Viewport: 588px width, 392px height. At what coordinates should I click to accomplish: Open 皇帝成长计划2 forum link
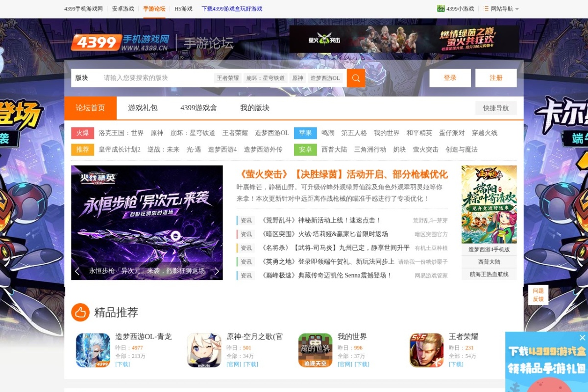tap(120, 149)
